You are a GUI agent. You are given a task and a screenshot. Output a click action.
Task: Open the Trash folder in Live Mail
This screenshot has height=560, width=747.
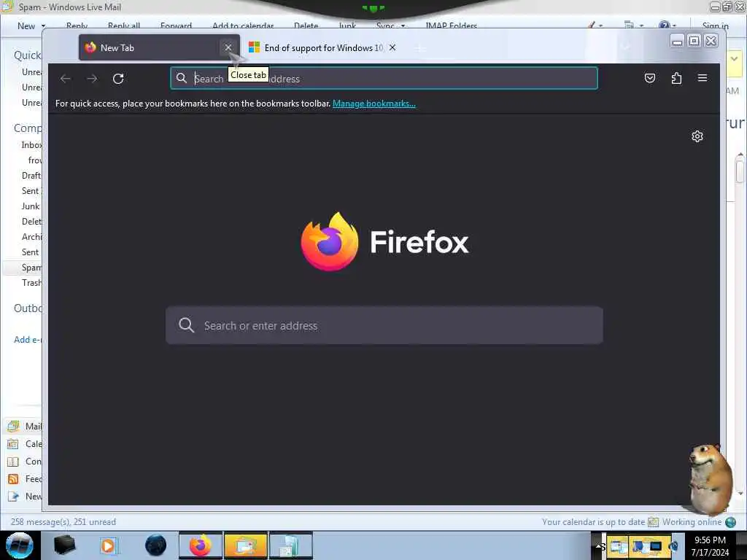pos(31,283)
